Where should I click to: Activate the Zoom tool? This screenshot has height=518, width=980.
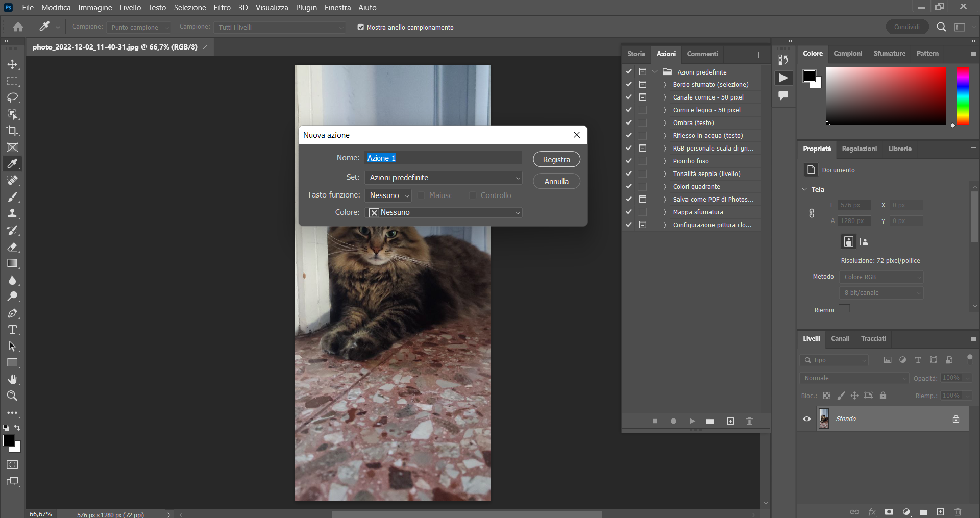tap(13, 396)
